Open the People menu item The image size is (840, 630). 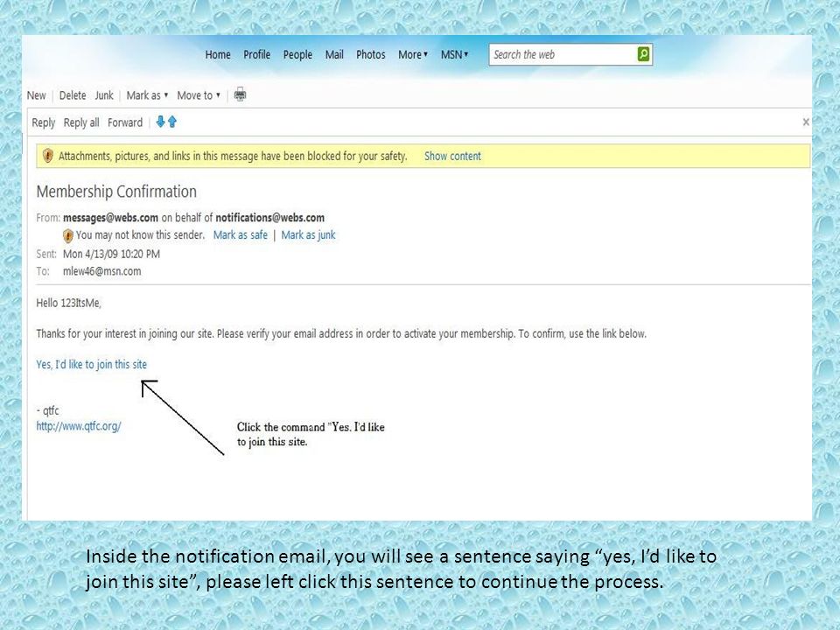pos(297,54)
